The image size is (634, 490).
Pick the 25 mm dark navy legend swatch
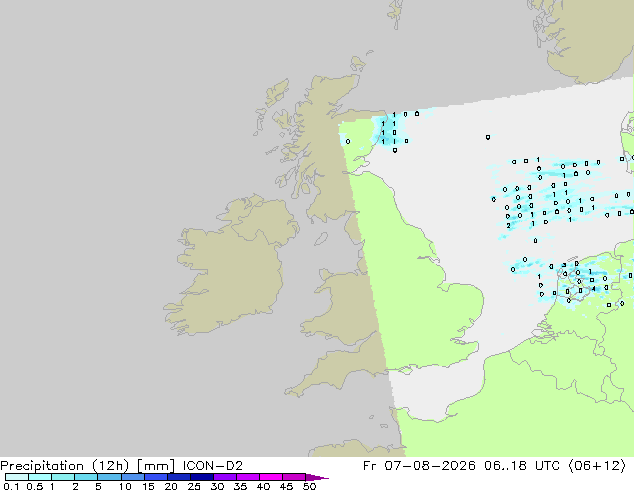coord(202,477)
